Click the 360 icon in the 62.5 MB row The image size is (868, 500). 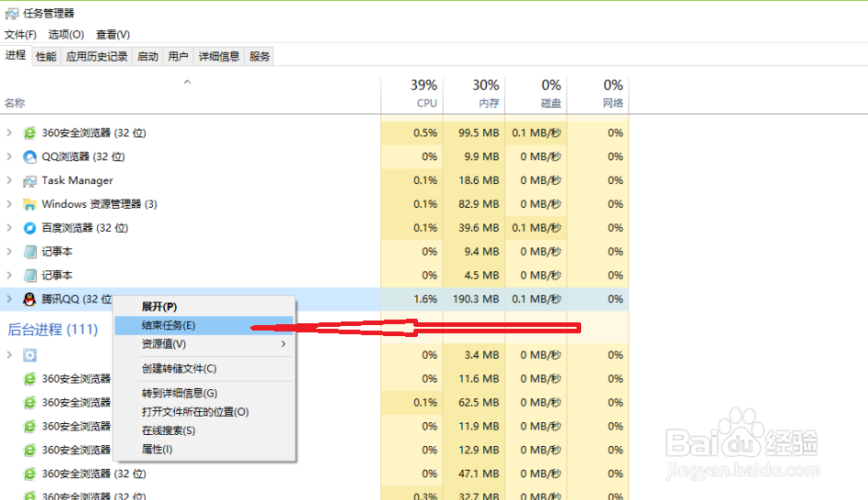click(x=29, y=403)
